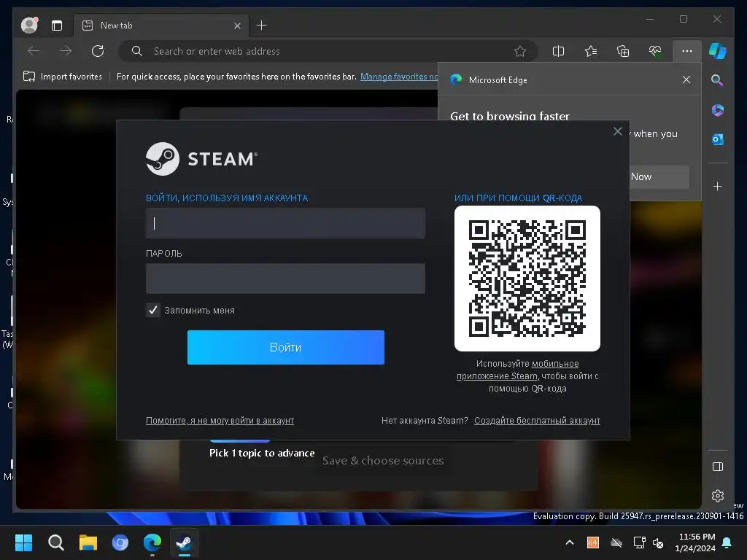Open Помогите, я не могу войти link
747x560 pixels.
click(x=220, y=421)
